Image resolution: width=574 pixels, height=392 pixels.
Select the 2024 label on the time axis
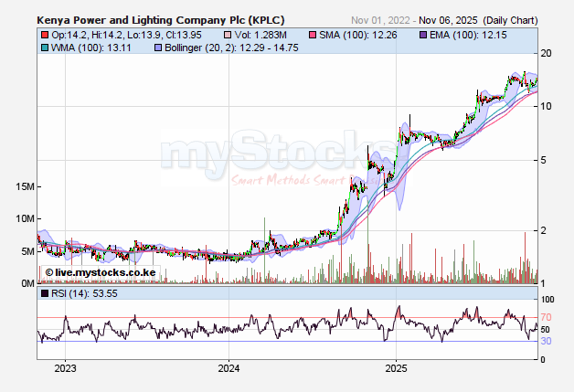[x=229, y=369]
